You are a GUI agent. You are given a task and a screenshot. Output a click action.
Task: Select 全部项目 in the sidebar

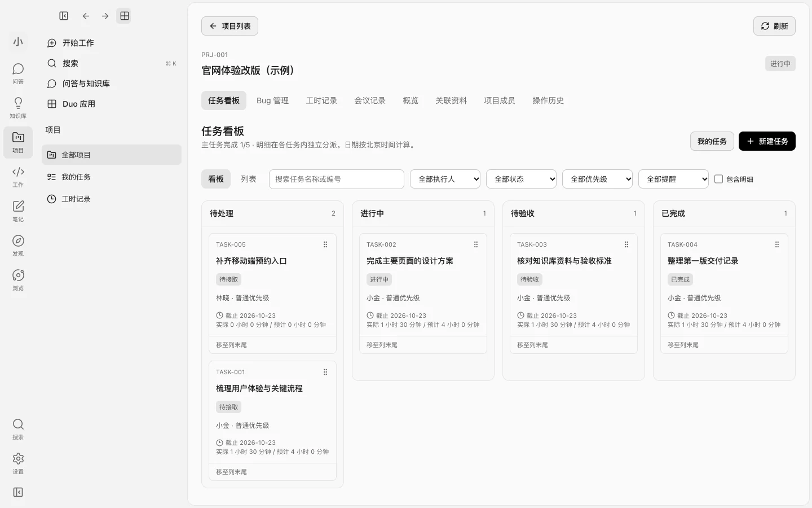pos(112,155)
